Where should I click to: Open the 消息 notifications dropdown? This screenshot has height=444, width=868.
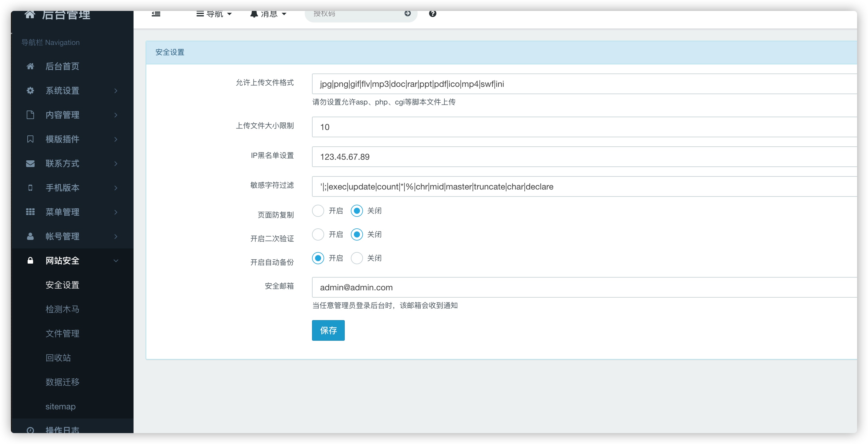268,14
